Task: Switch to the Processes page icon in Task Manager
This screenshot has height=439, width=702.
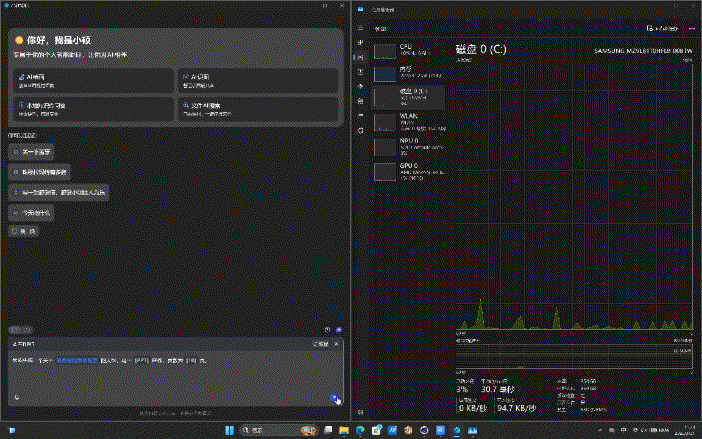Action: [x=359, y=44]
